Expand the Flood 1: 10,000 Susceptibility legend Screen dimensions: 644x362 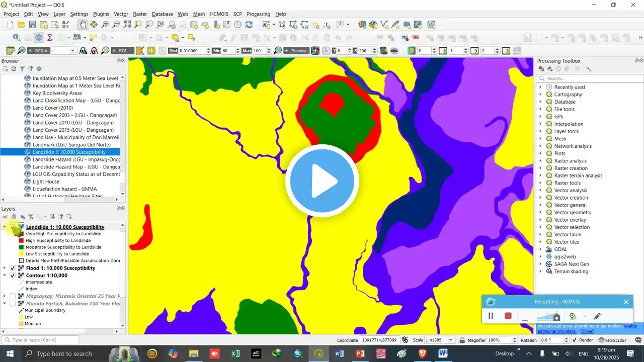click(x=5, y=268)
